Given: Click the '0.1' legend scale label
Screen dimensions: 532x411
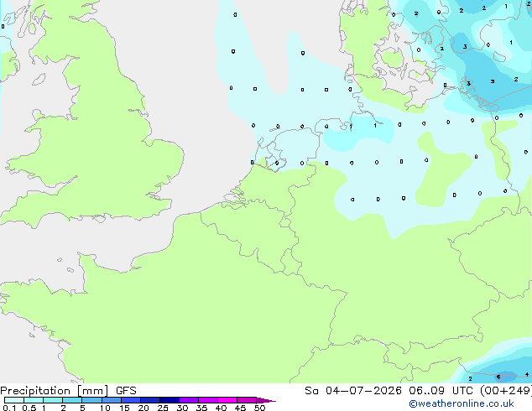Looking at the screenshot, I should pyautogui.click(x=9, y=408).
